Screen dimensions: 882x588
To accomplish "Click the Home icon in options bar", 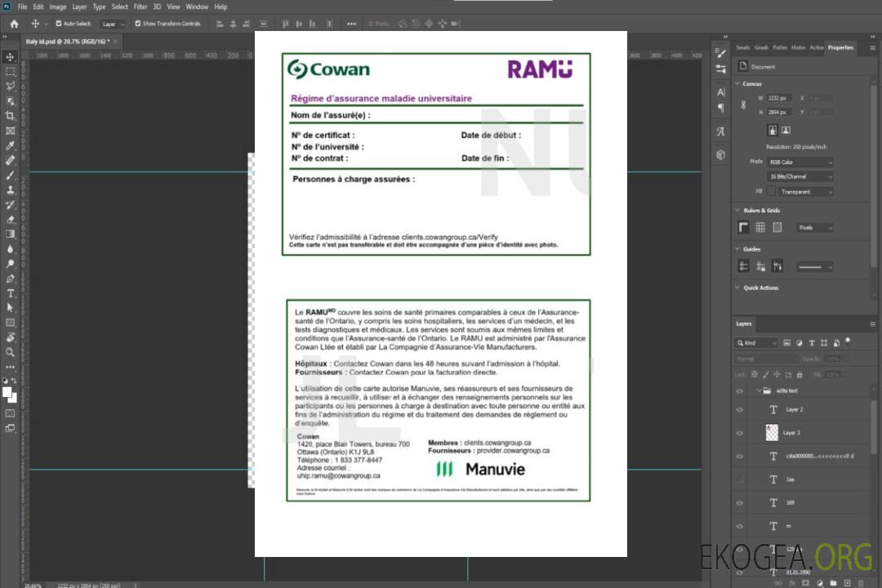I will click(14, 24).
